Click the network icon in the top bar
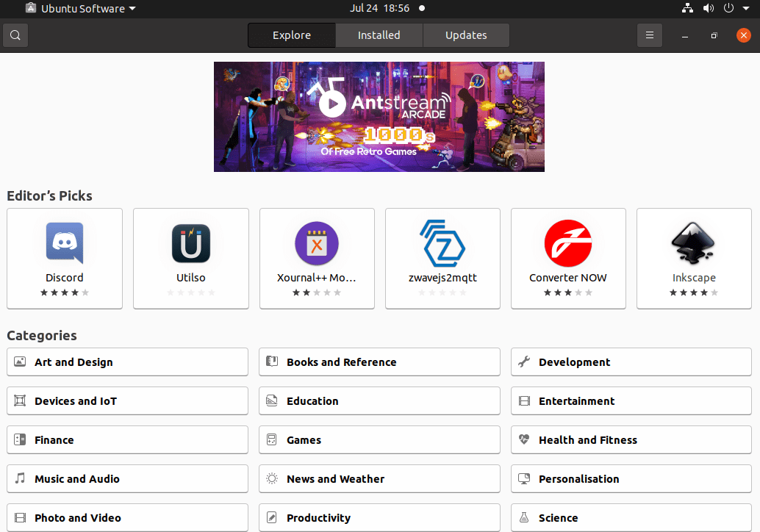This screenshot has height=532, width=760. 688,8
